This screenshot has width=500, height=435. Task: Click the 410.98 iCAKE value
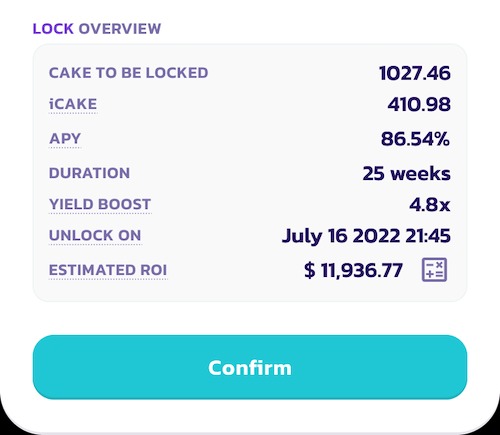tap(419, 104)
